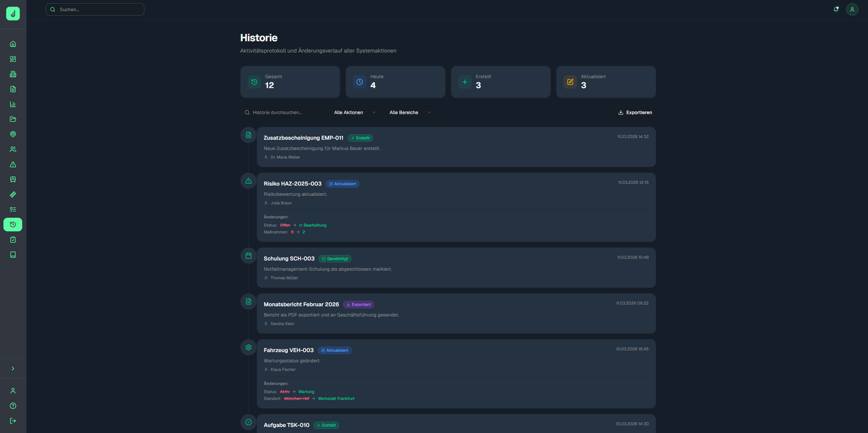Click the warning triangle sidebar icon

coord(13,164)
